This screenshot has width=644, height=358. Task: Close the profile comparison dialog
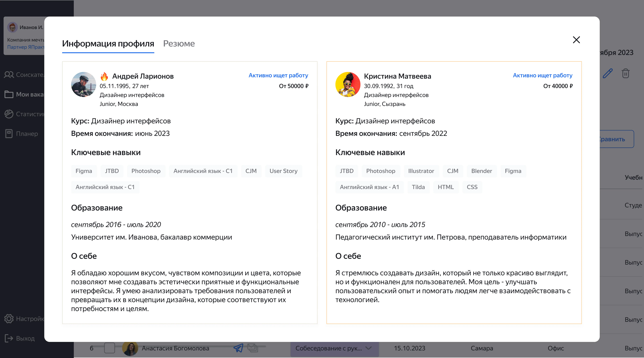click(576, 40)
